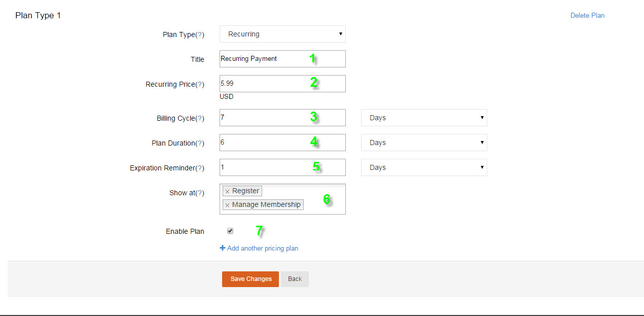Screen dimensions: 644x316
Task: Uncheck the Enable Plan checkbox
Action: pyautogui.click(x=230, y=231)
